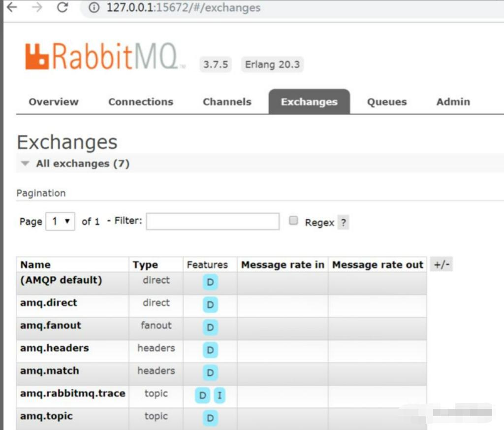Image resolution: width=504 pixels, height=430 pixels.
Task: Collapse the All exchanges (7) section
Action: click(x=25, y=163)
